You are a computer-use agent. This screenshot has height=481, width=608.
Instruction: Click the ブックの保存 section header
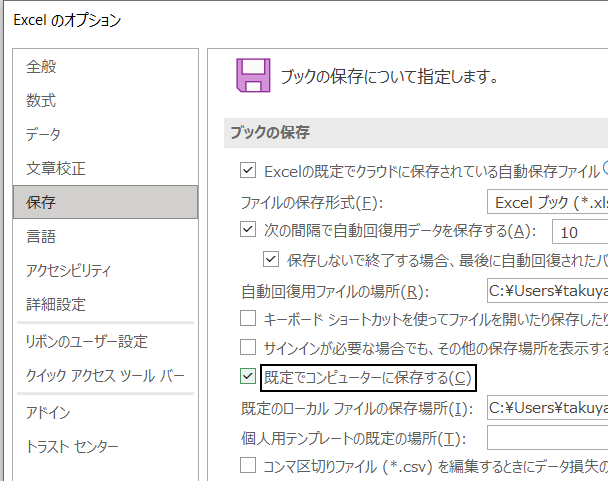coord(270,133)
